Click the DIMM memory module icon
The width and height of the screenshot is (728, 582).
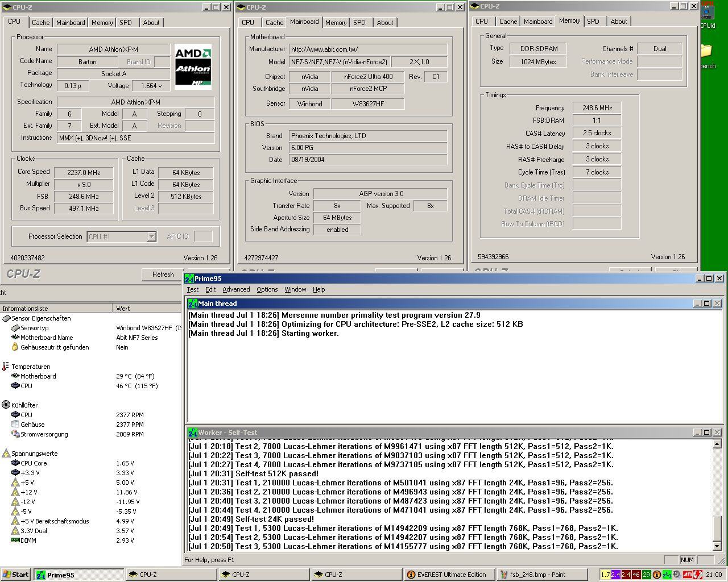tap(15, 541)
